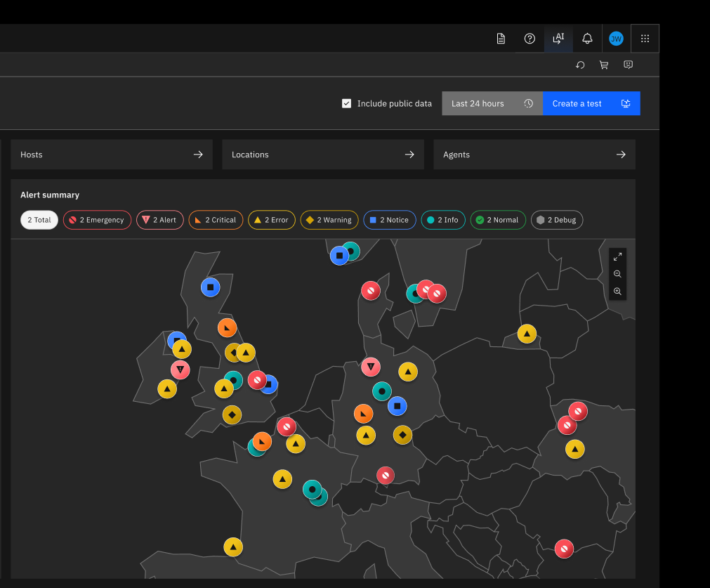Screen dimensions: 710x588
Task: Uncheck Include public data checkbox
Action: click(346, 104)
